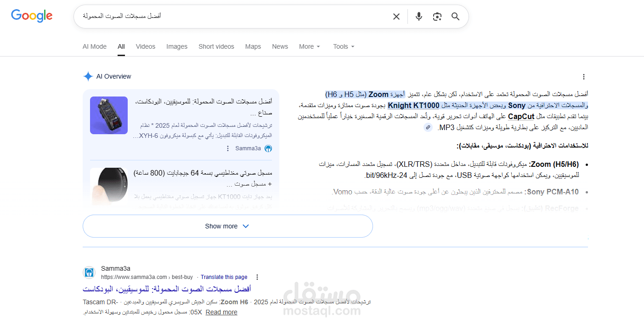Switch to AI Mode tab

pyautogui.click(x=95, y=46)
